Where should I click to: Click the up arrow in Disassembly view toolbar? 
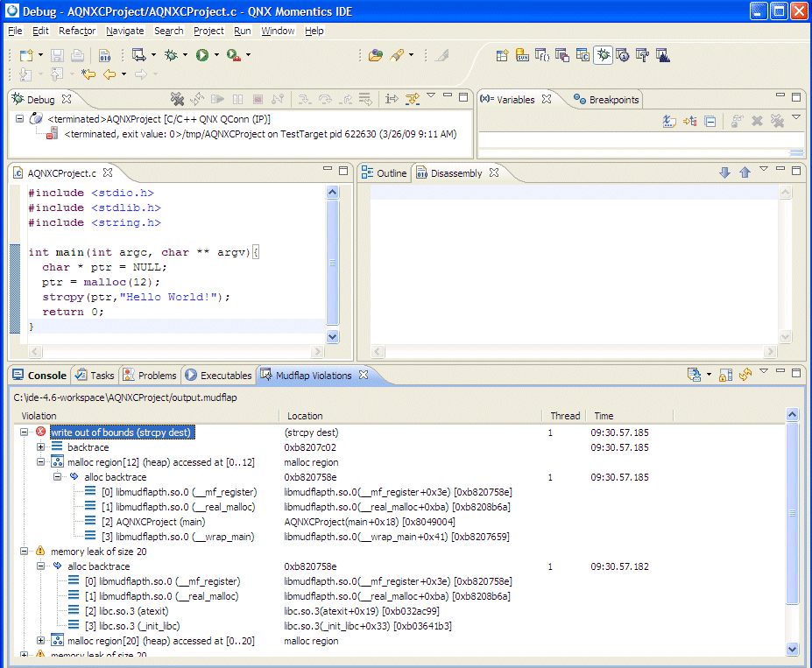745,173
